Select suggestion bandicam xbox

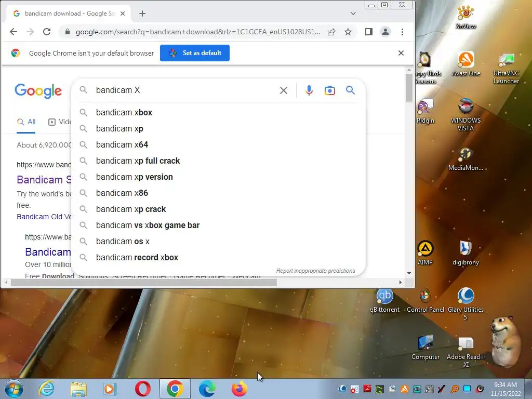coord(219,112)
